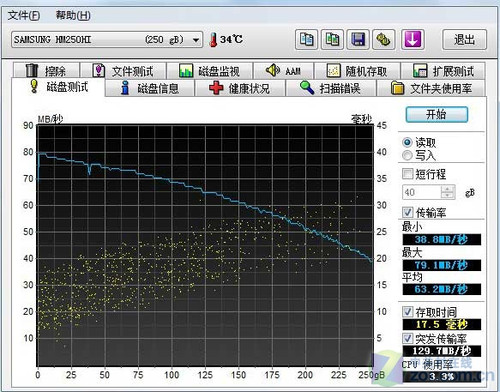500x392 pixels.
Task: Click the purple download arrow icon
Action: click(x=413, y=39)
